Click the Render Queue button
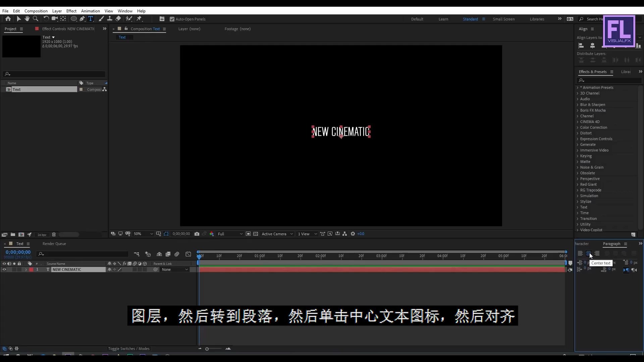The height and width of the screenshot is (362, 644). [54, 244]
